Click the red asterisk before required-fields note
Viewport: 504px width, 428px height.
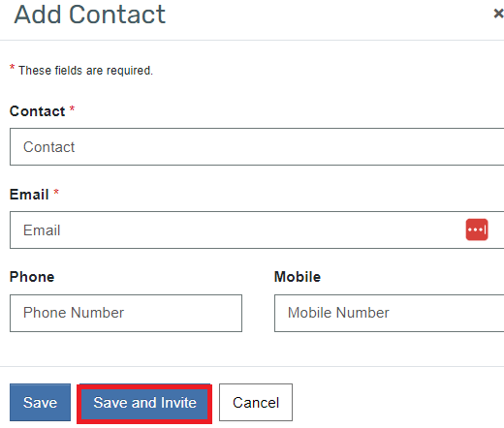click(x=12, y=68)
